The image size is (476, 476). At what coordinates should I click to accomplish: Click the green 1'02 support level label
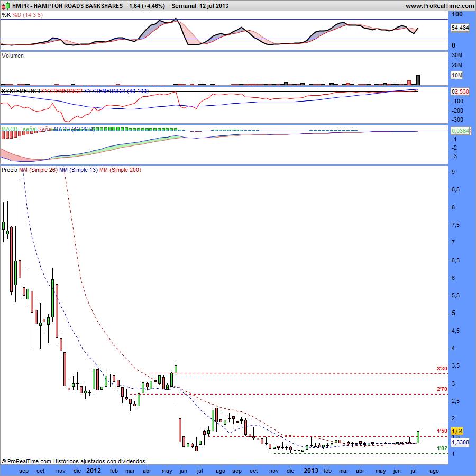click(x=442, y=448)
